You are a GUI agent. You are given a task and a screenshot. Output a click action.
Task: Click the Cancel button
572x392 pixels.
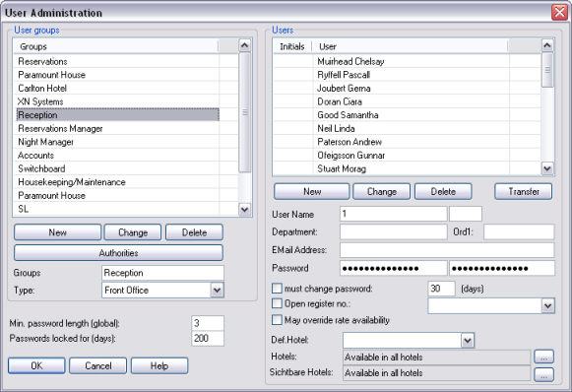(x=98, y=365)
